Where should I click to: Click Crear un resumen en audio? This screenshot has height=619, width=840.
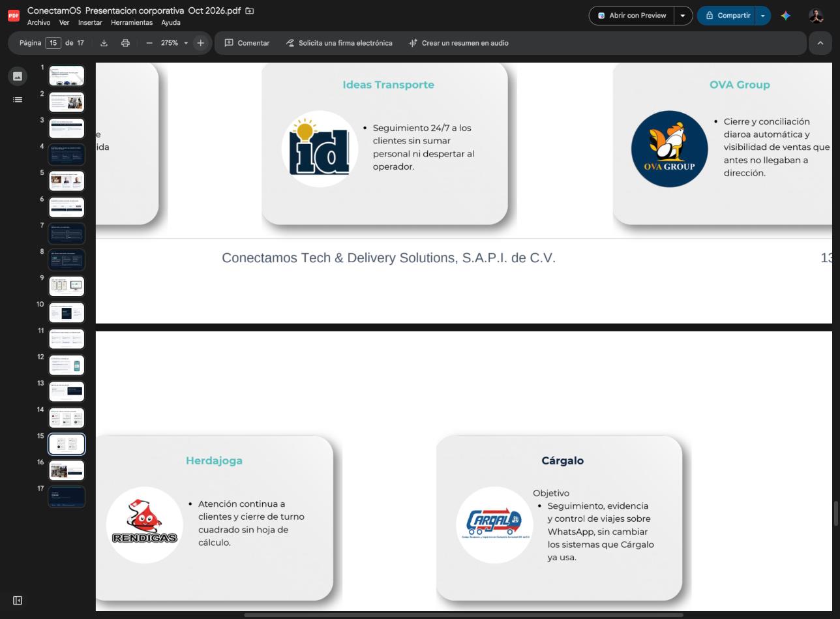pos(458,43)
